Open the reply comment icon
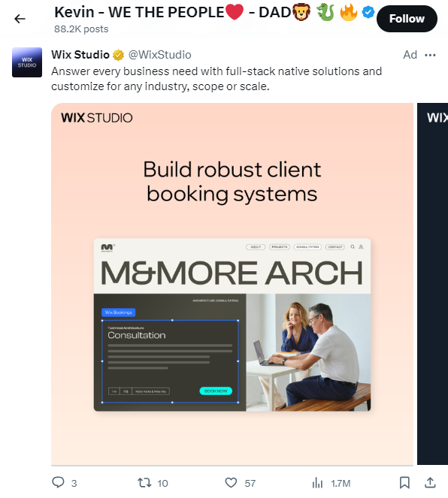 [x=58, y=482]
